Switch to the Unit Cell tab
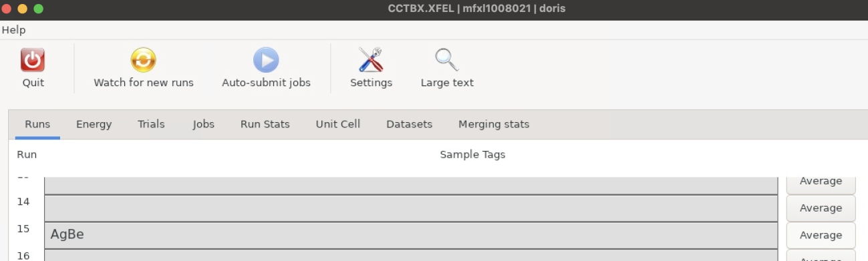 (x=338, y=124)
